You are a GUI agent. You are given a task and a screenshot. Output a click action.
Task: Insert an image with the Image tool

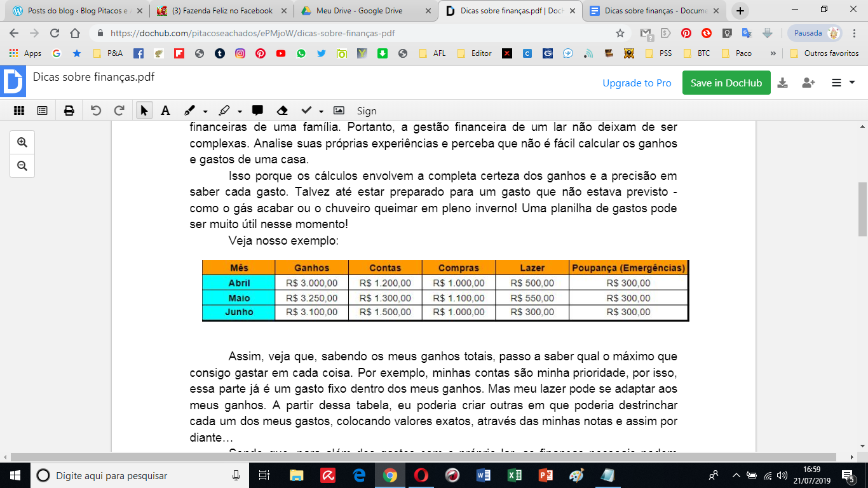[339, 111]
